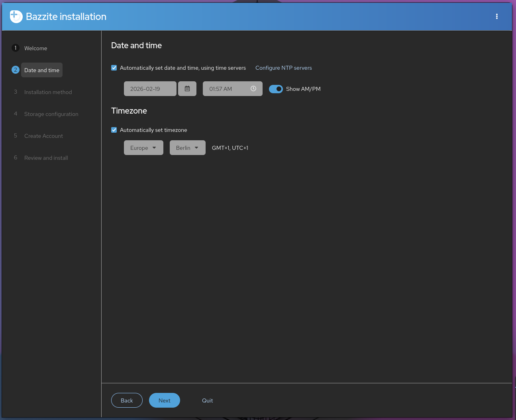Click the step 1 Welcome circle
This screenshot has height=420, width=516.
click(16, 47)
